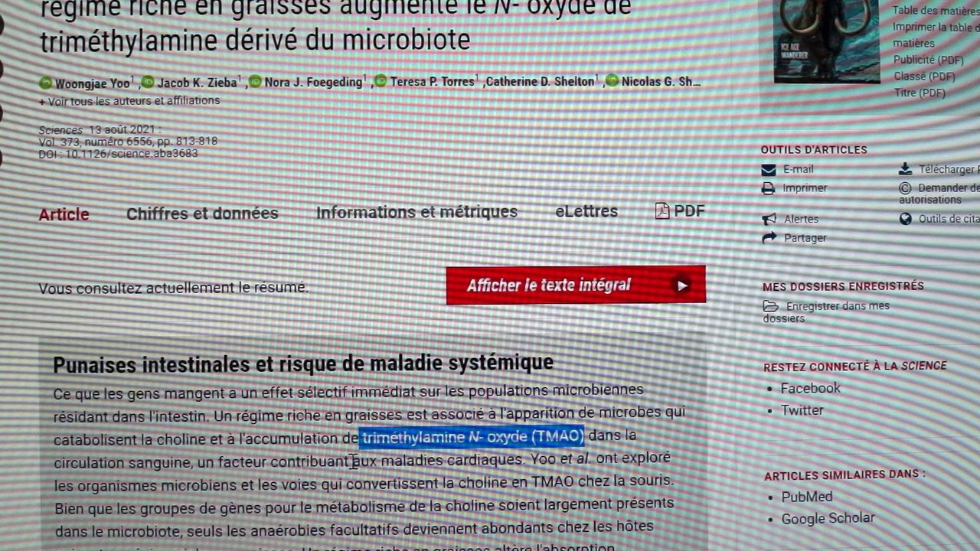Image resolution: width=980 pixels, height=551 pixels.
Task: Click Vous consultez actuellement le résumé text
Action: pyautogui.click(x=174, y=288)
